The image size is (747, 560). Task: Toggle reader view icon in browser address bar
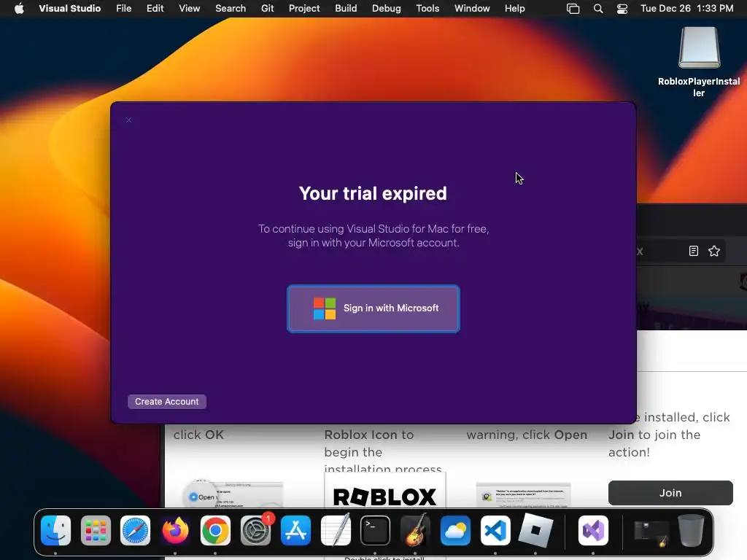click(694, 251)
